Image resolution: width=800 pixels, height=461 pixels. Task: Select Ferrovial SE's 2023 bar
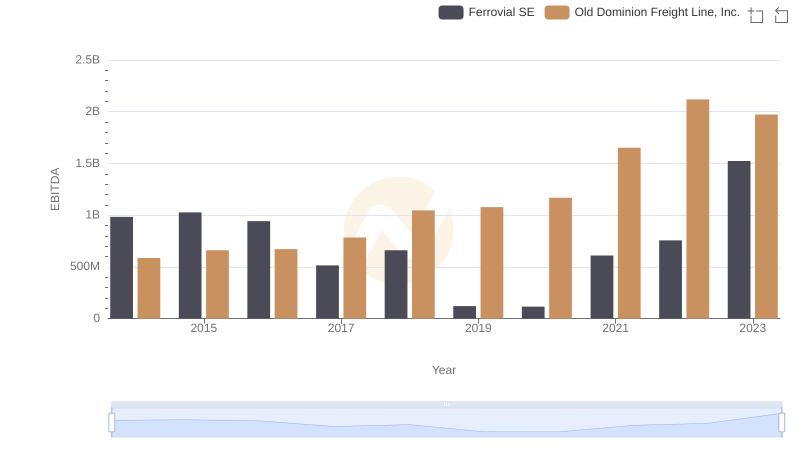739,240
